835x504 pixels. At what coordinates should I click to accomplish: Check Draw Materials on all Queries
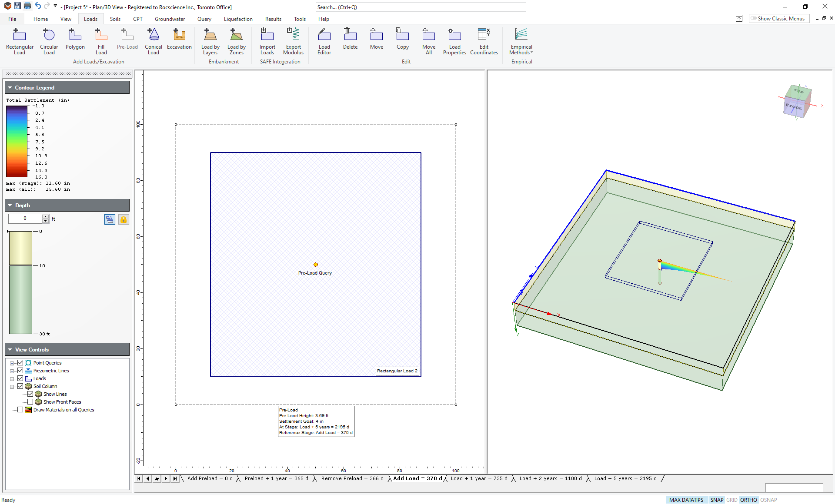click(20, 410)
